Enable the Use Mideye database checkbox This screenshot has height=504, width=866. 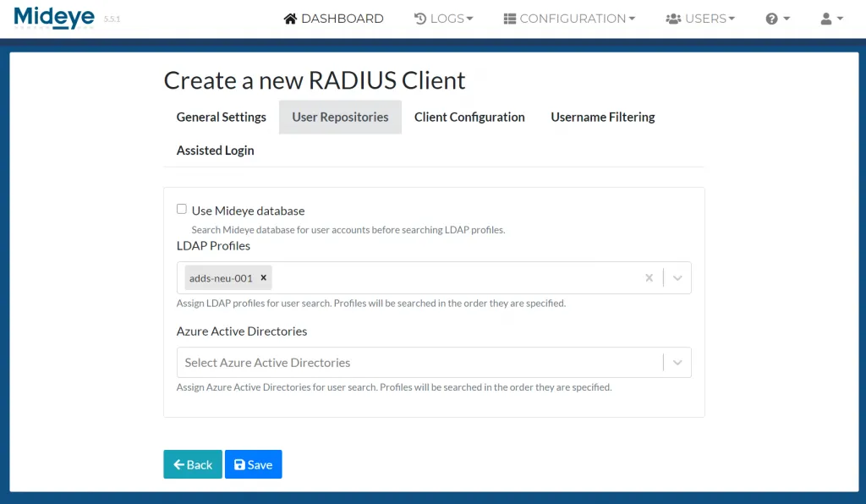coord(182,208)
